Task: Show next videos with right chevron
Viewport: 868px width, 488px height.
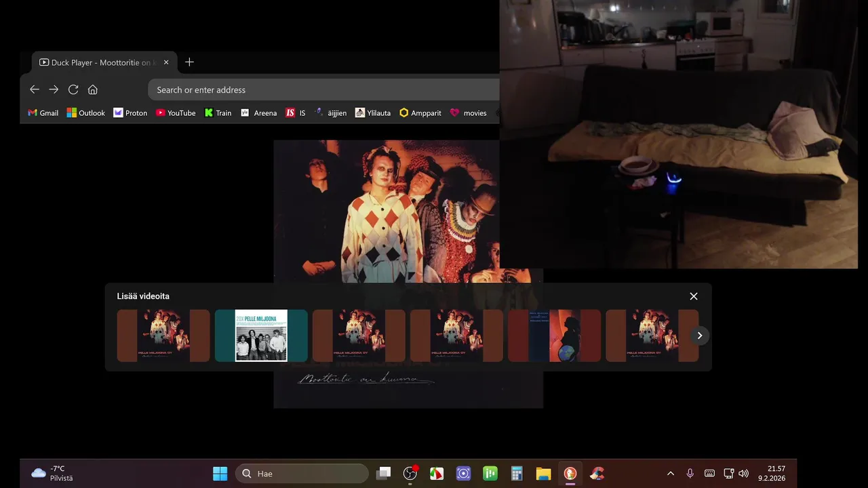Action: (x=700, y=335)
